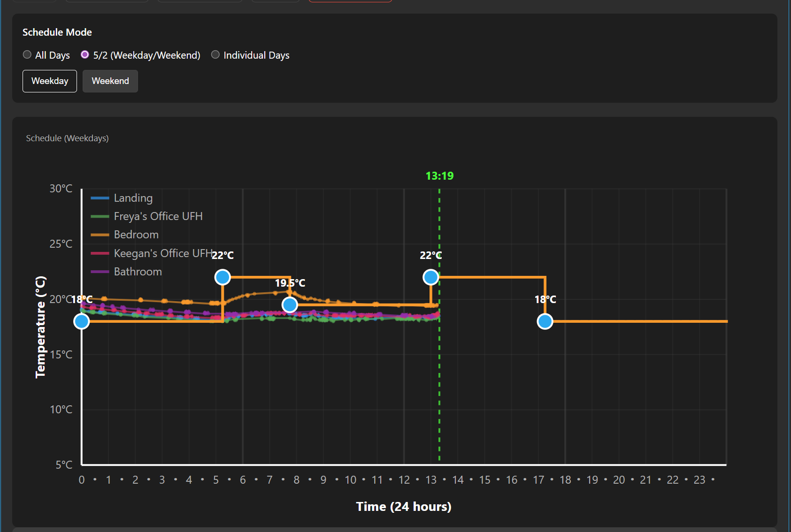Select the 22°C node near 13:00

point(431,277)
